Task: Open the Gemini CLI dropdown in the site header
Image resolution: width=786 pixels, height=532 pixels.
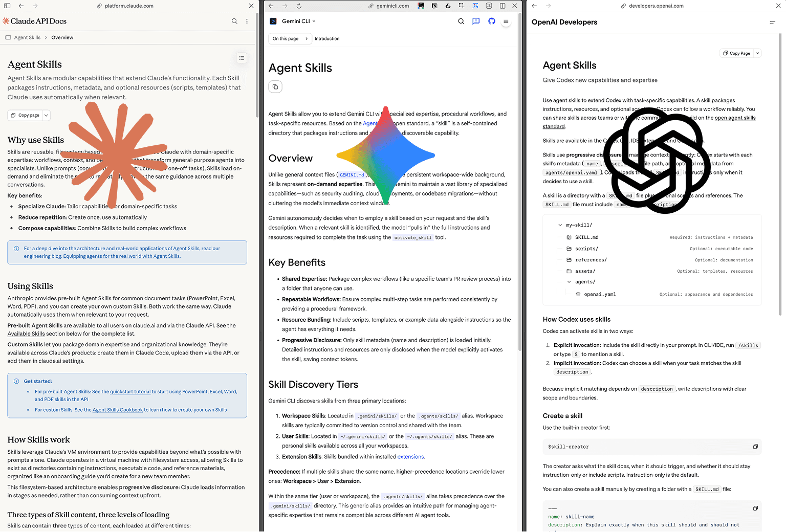Action: pos(299,21)
